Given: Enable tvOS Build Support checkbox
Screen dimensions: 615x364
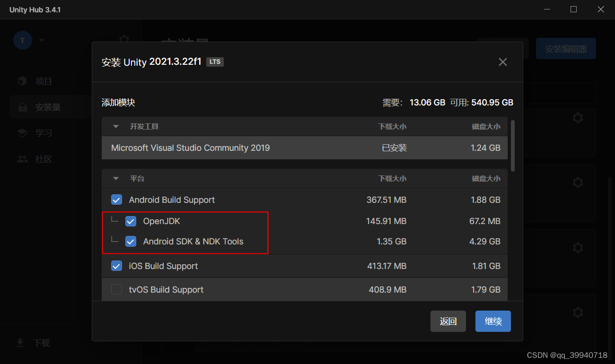Looking at the screenshot, I should [116, 290].
